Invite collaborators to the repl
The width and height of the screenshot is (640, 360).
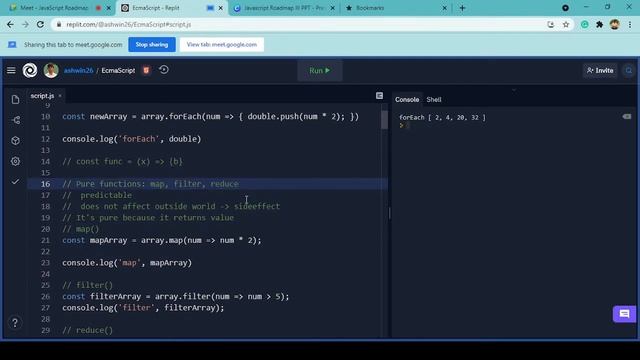pos(600,71)
